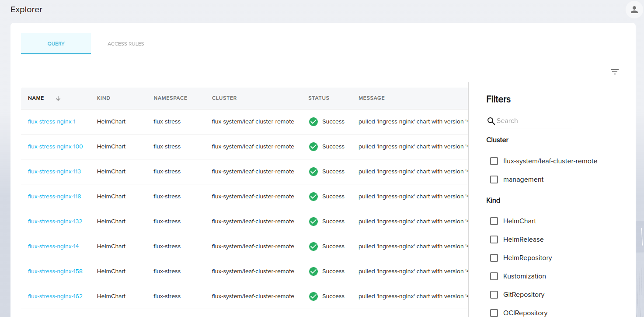Check the management cluster filter
Viewport: 644px width, 317px height.
point(494,180)
